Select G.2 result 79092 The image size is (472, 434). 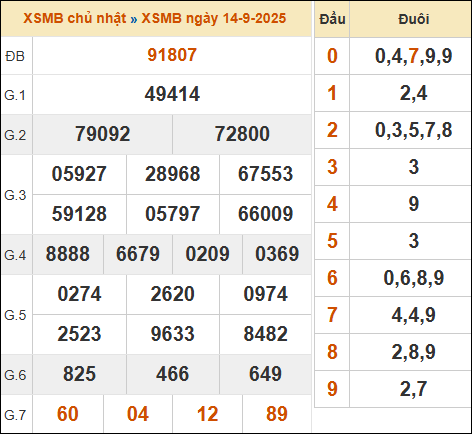click(x=102, y=134)
